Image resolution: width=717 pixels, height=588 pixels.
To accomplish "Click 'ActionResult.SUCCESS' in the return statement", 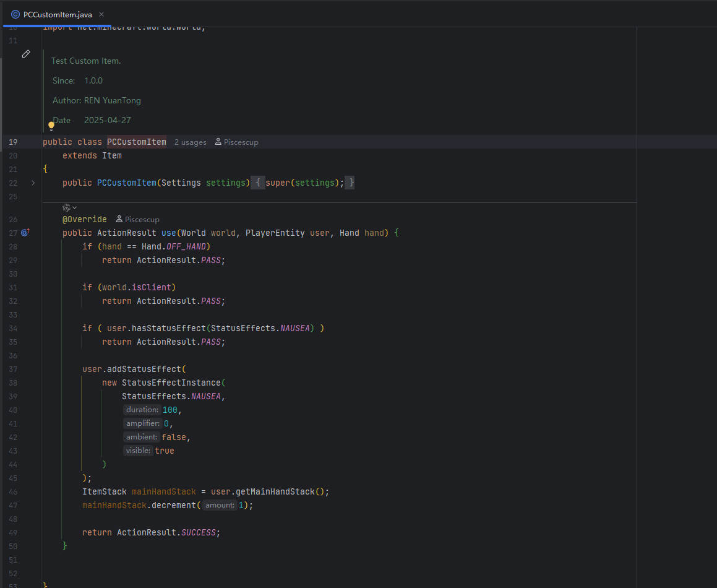I will [166, 533].
